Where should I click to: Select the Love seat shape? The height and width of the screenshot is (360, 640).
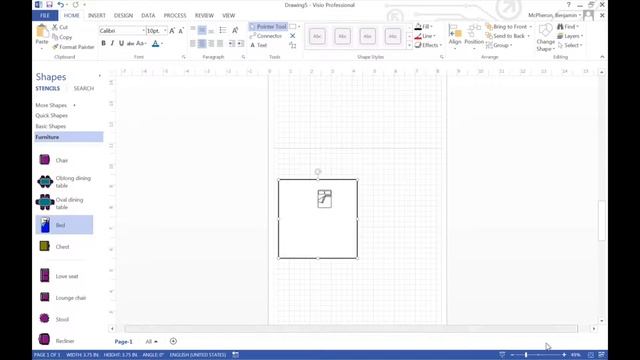point(58,276)
